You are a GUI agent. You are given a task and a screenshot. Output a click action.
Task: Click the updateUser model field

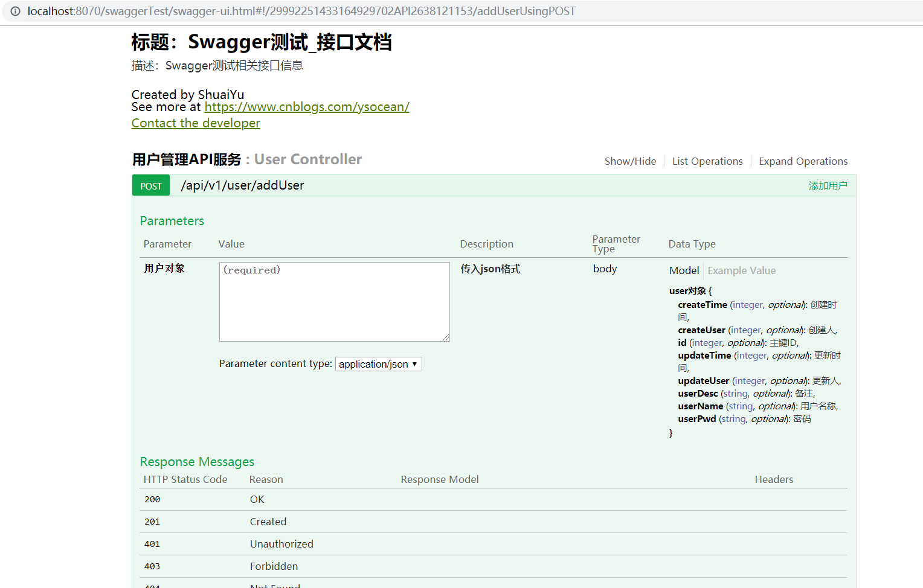[703, 381]
